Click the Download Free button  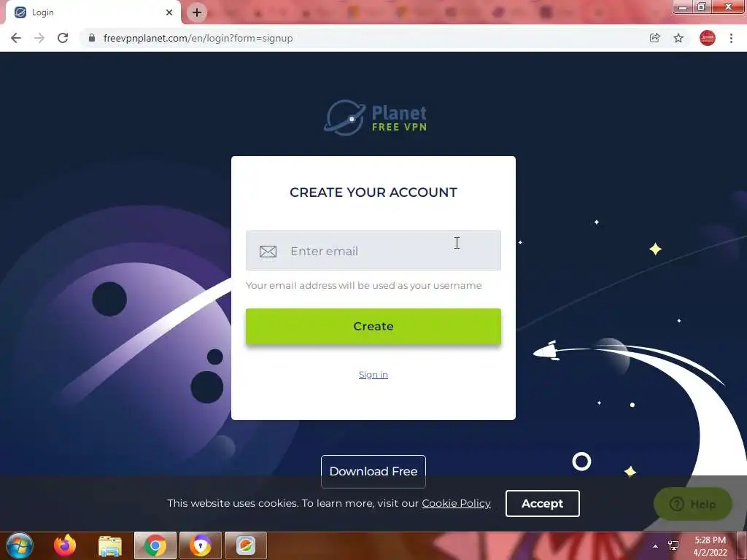373,472
